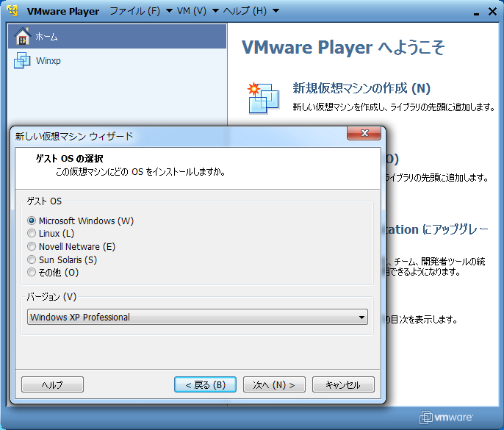Click 新規仮想マシンの作成 (N) heading link
The width and height of the screenshot is (504, 430).
[x=361, y=89]
